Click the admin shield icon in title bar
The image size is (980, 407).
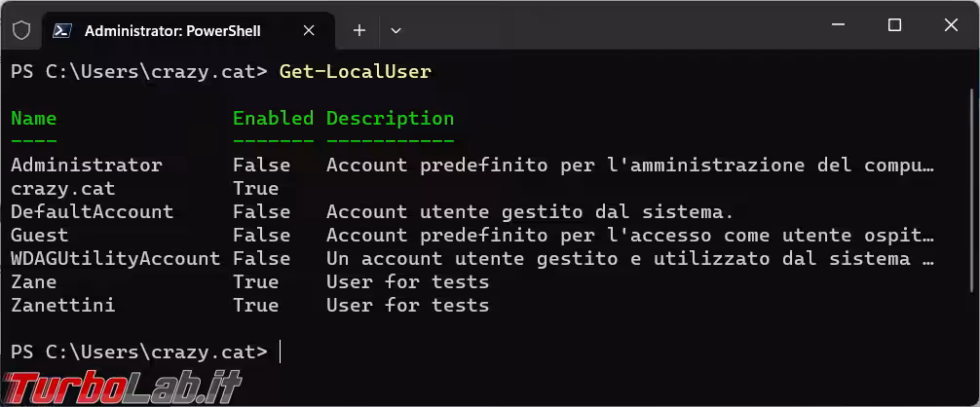(21, 30)
